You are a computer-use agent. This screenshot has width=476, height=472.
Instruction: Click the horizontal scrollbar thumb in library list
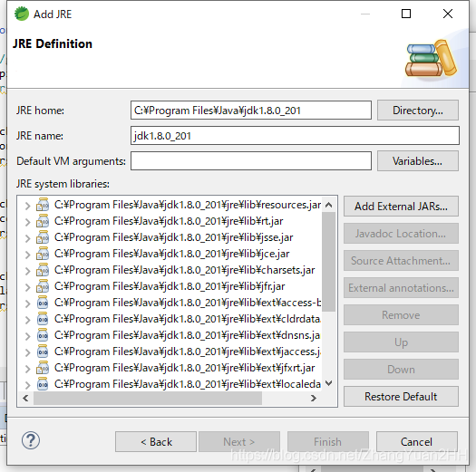(x=148, y=398)
